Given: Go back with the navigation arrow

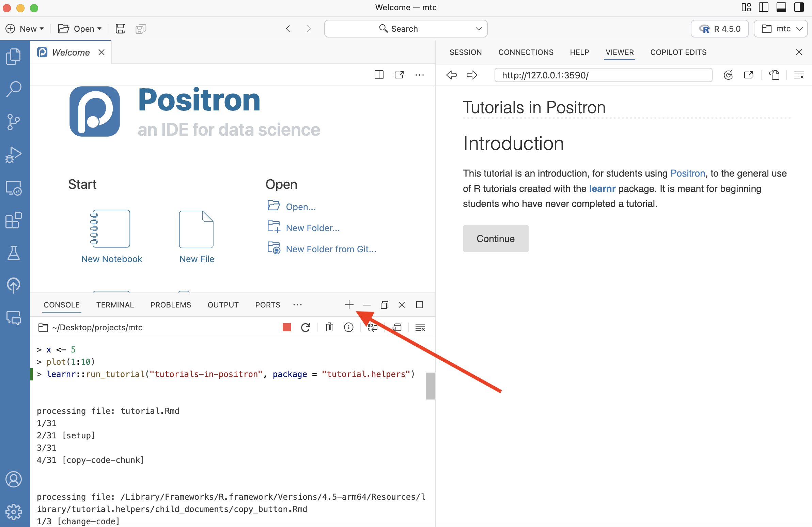Looking at the screenshot, I should point(288,29).
